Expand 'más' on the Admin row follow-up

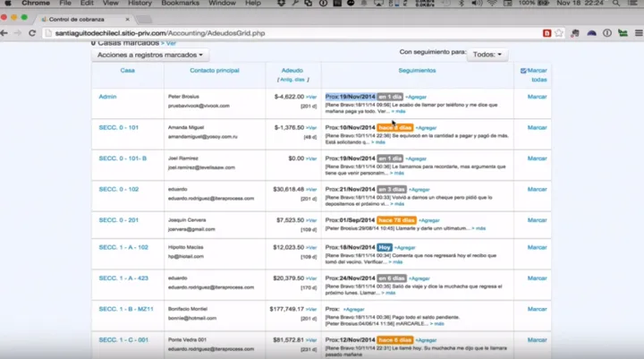399,111
